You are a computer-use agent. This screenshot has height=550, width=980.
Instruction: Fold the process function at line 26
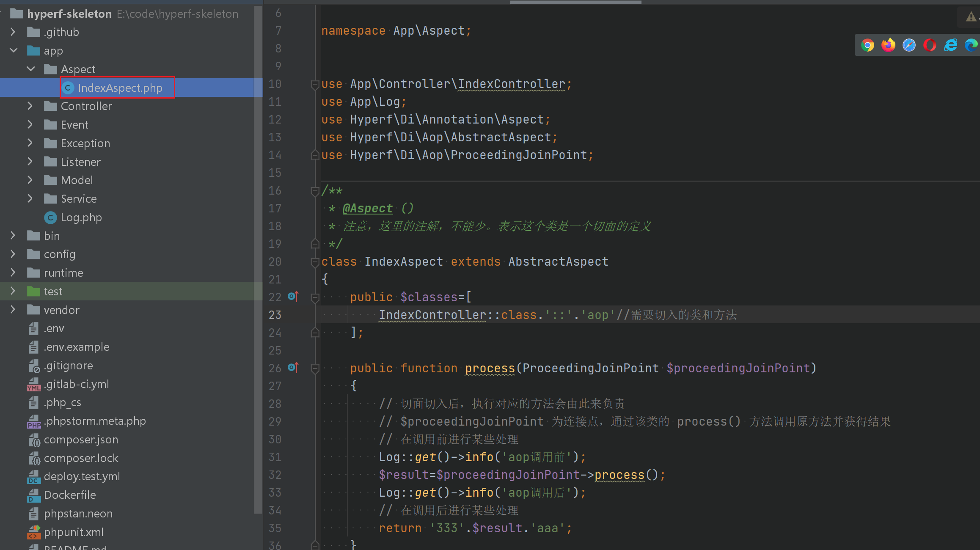pos(315,368)
